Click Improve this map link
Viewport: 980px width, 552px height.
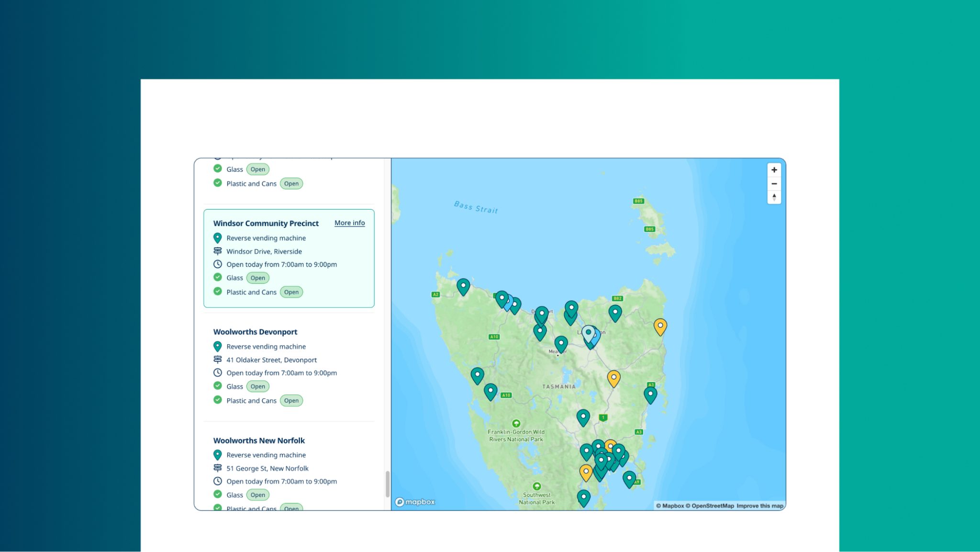point(760,506)
